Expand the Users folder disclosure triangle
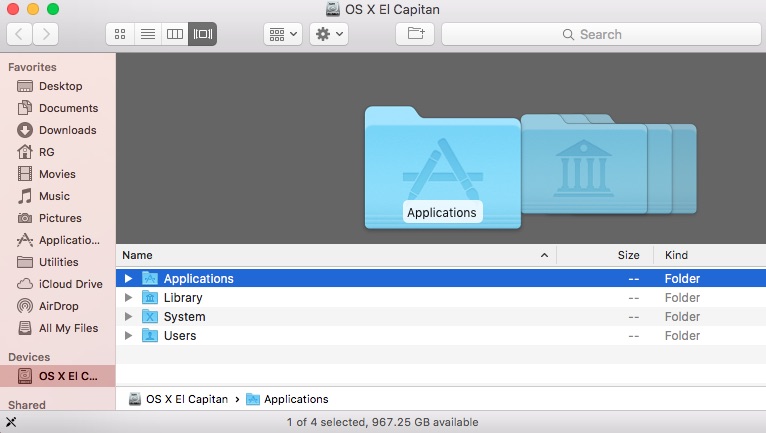766x433 pixels. pos(128,336)
